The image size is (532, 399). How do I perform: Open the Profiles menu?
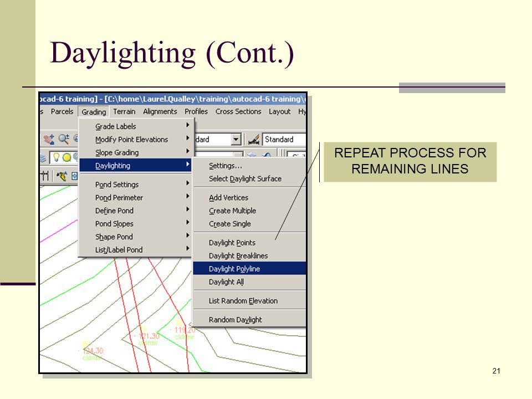(196, 111)
